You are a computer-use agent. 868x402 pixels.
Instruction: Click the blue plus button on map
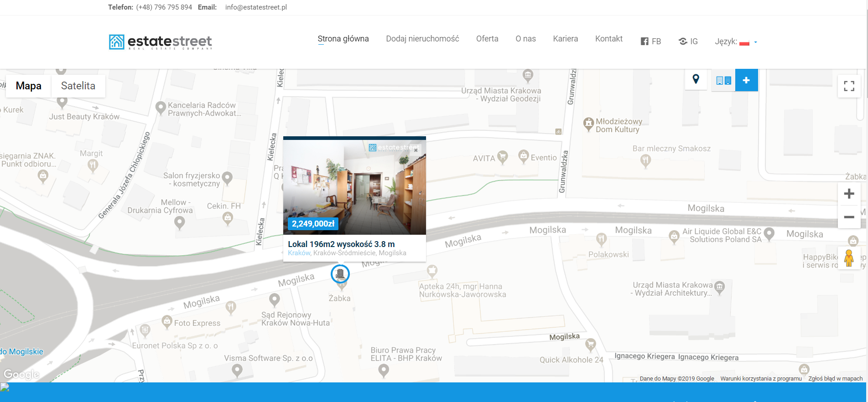746,80
